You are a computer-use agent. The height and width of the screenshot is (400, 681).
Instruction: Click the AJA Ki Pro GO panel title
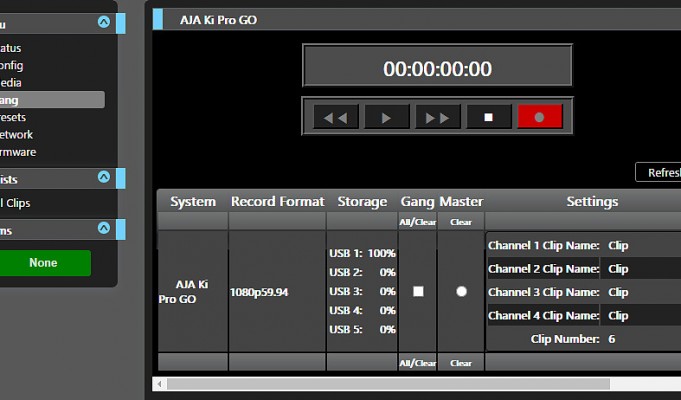click(218, 20)
